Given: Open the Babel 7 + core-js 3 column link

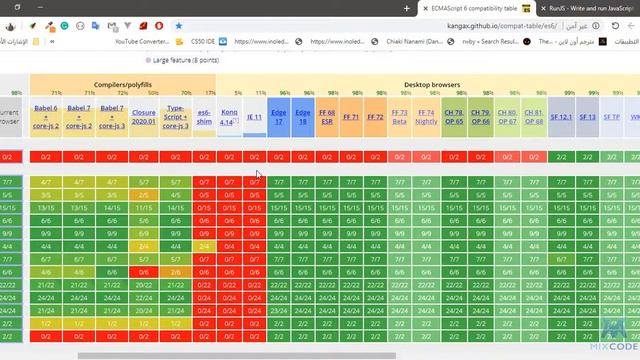Looking at the screenshot, I should click(x=111, y=117).
